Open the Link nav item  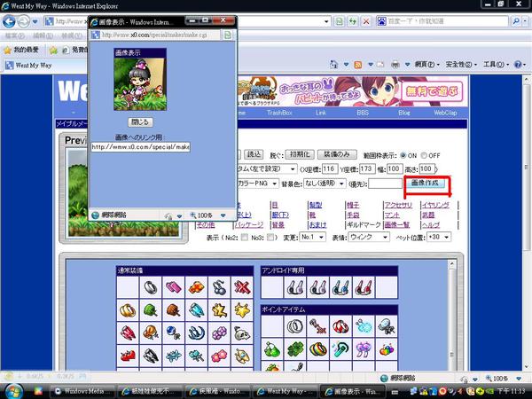pyautogui.click(x=321, y=113)
